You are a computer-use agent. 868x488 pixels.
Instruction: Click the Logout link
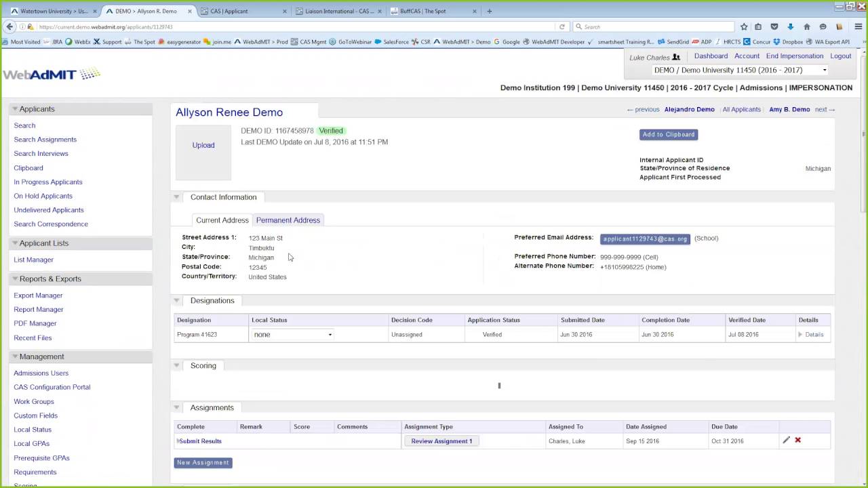(x=841, y=56)
